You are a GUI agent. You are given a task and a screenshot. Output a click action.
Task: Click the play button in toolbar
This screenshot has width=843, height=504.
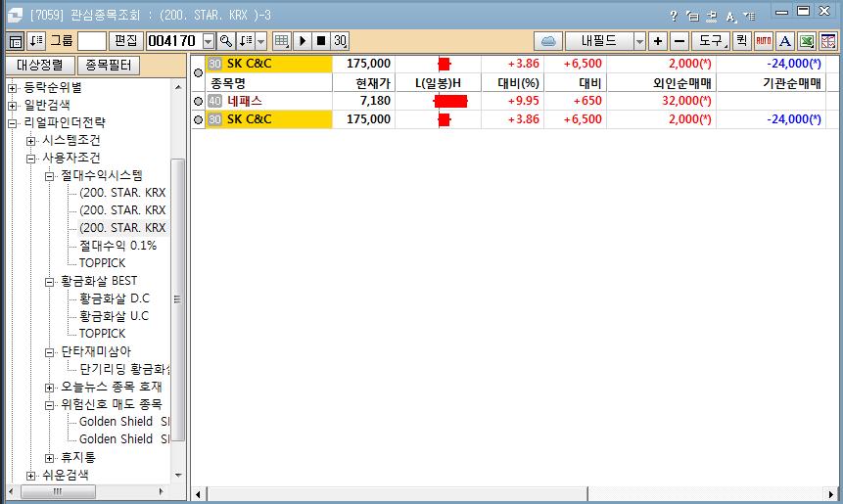click(303, 41)
